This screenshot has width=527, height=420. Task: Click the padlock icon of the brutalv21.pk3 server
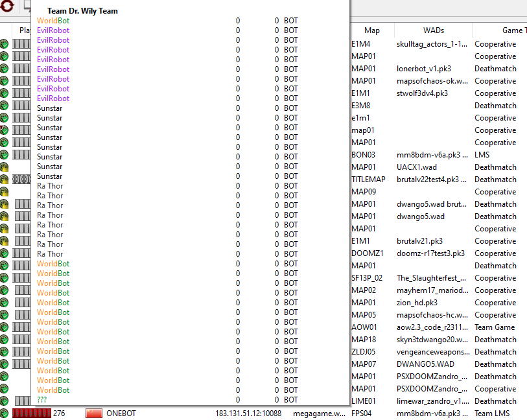point(4,241)
